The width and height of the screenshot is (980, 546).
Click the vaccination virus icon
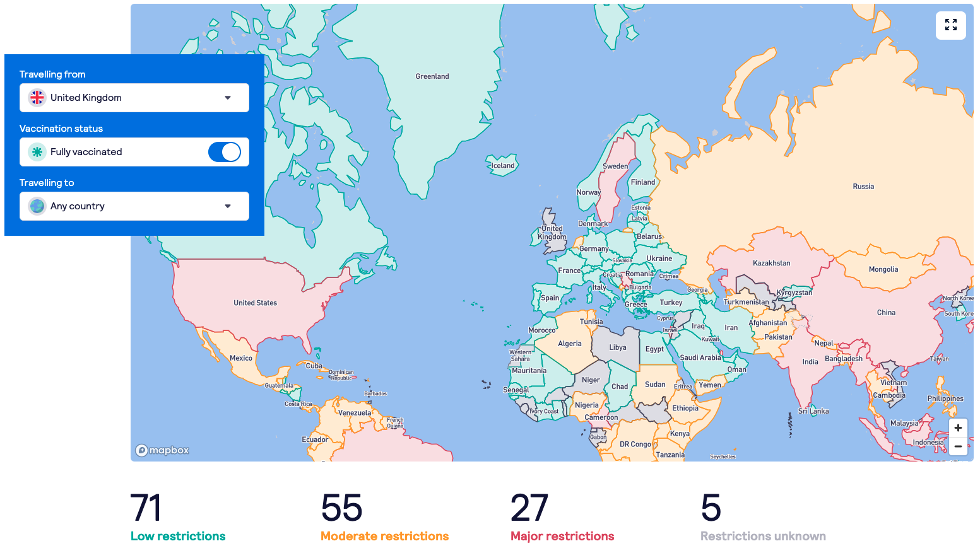37,152
